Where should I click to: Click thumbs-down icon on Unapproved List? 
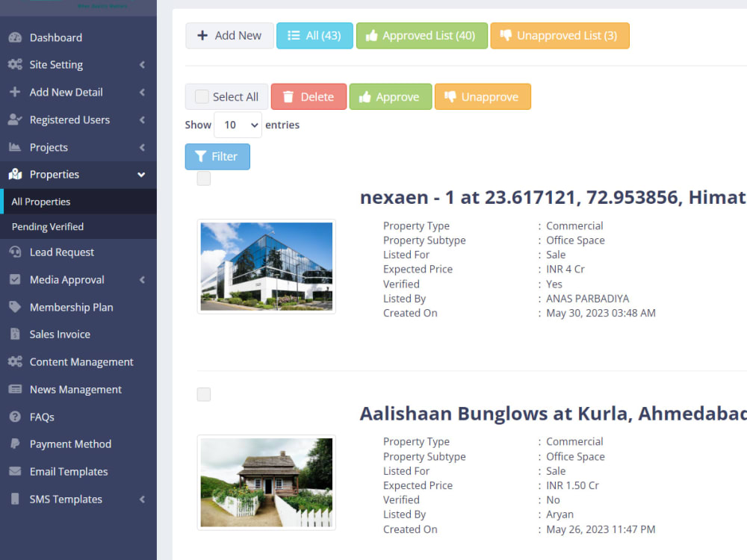[x=506, y=35]
